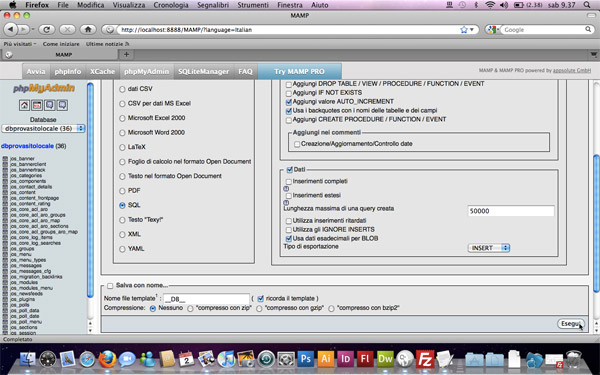This screenshot has width=600, height=375.
Task: Open the bookmark star dropdown arrow
Action: tap(472, 29)
